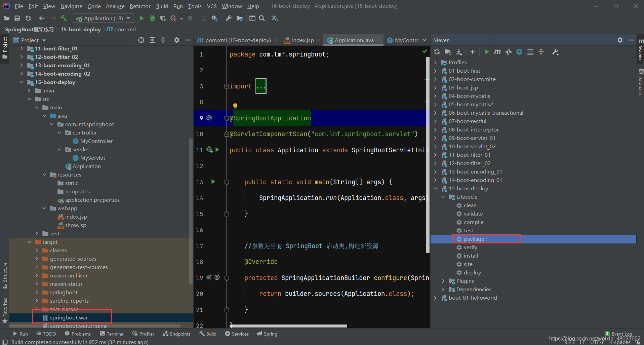
Task: Click the override gutter icon on line 19
Action: 209,277
